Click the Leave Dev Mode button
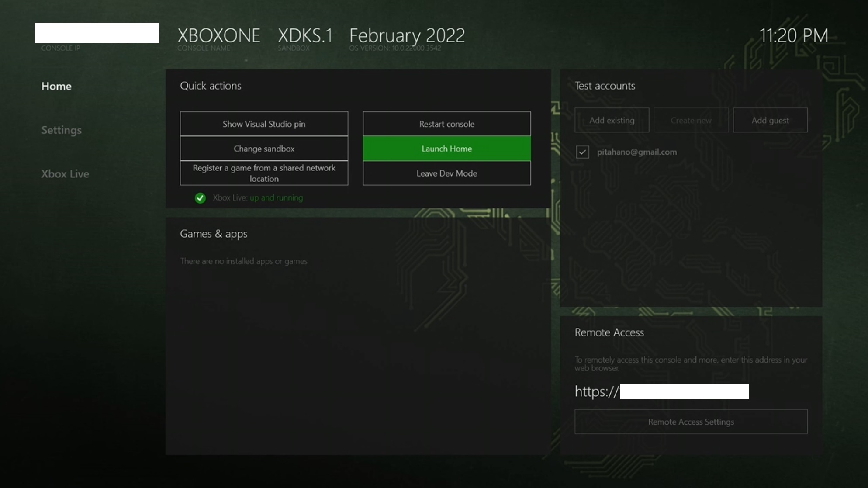 (446, 173)
